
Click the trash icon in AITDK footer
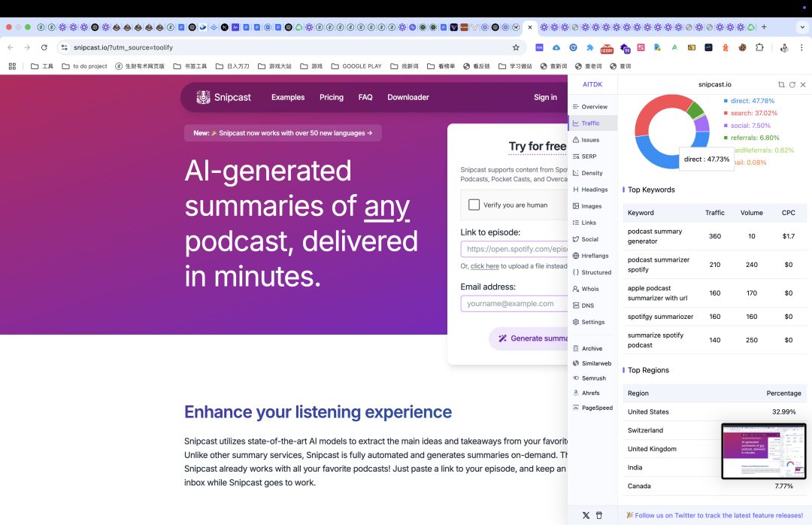[599, 515]
